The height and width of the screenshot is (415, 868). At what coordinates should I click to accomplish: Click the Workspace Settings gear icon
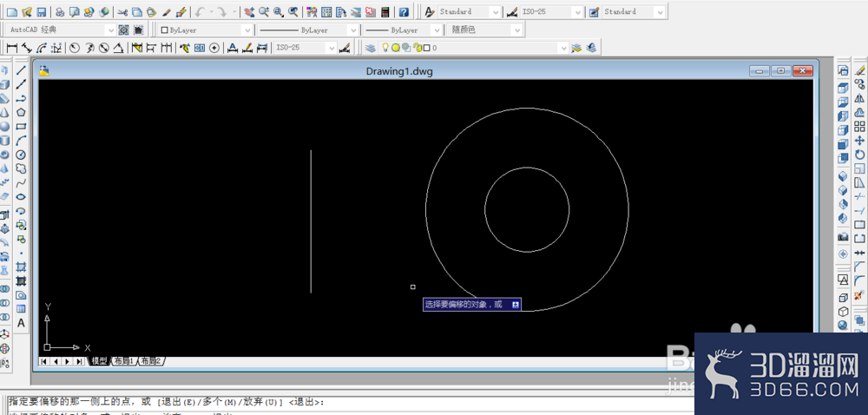click(123, 30)
